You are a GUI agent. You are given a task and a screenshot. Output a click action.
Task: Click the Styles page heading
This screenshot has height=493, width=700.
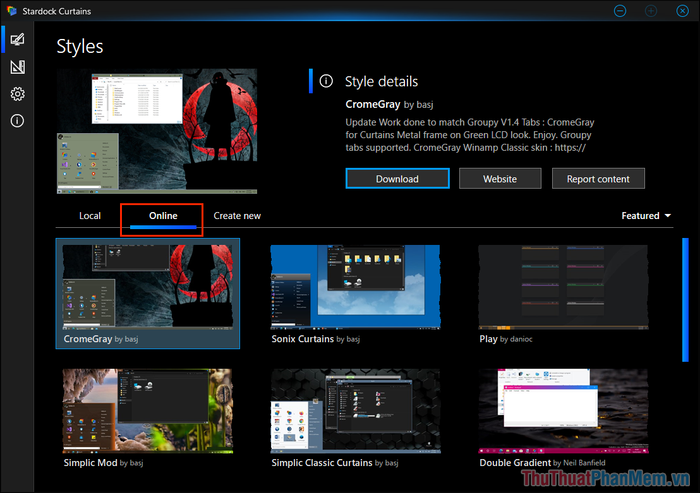[80, 46]
